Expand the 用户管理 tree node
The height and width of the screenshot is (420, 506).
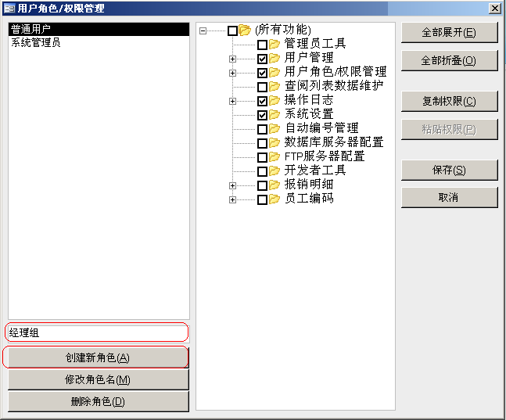tap(232, 59)
